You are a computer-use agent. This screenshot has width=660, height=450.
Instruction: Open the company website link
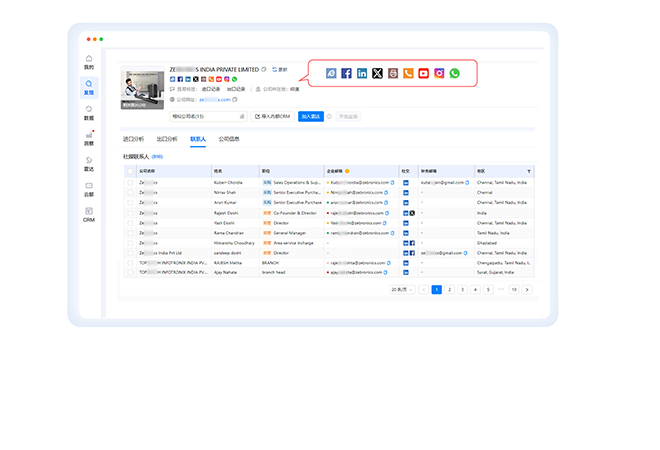click(x=215, y=100)
